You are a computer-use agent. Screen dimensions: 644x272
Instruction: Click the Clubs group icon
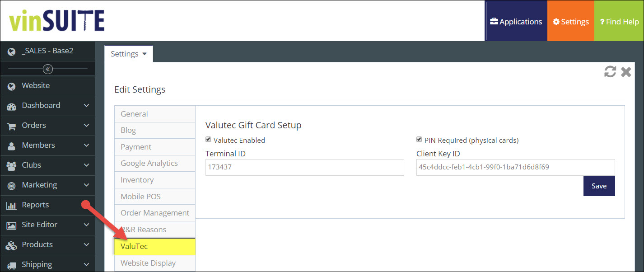[x=12, y=165]
